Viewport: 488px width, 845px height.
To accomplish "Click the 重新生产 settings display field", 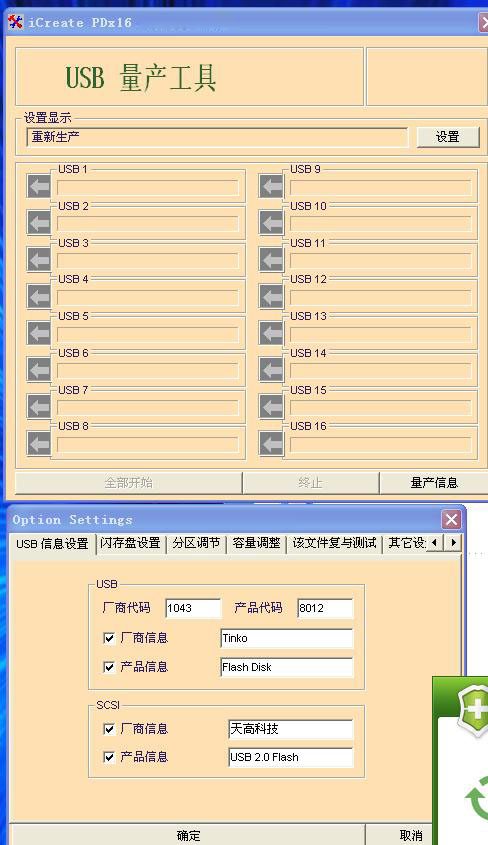I will (x=217, y=137).
